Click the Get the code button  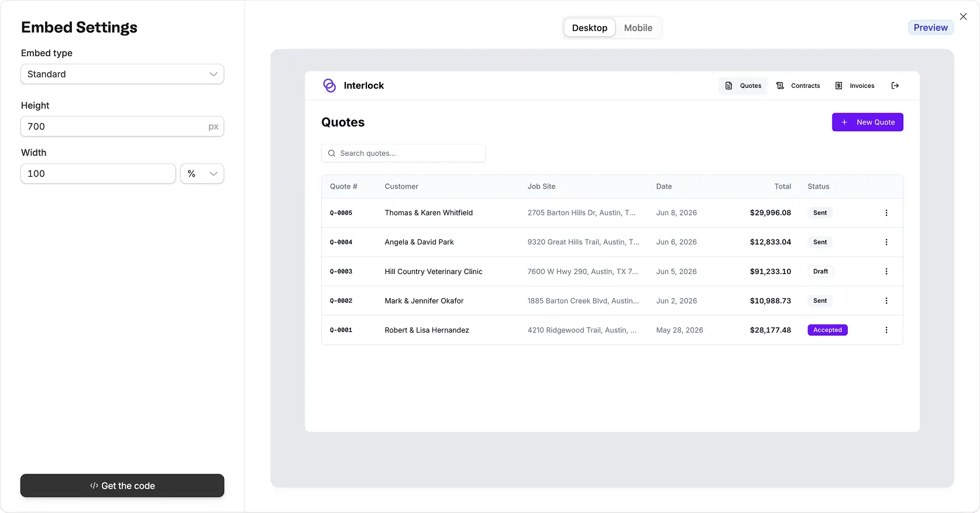[122, 485]
